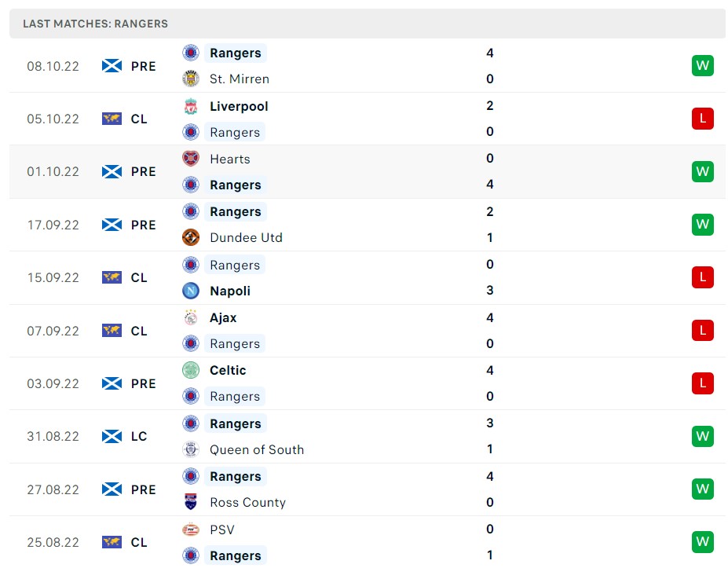
Task: Click the St. Mirren club crest
Action: click(x=191, y=79)
